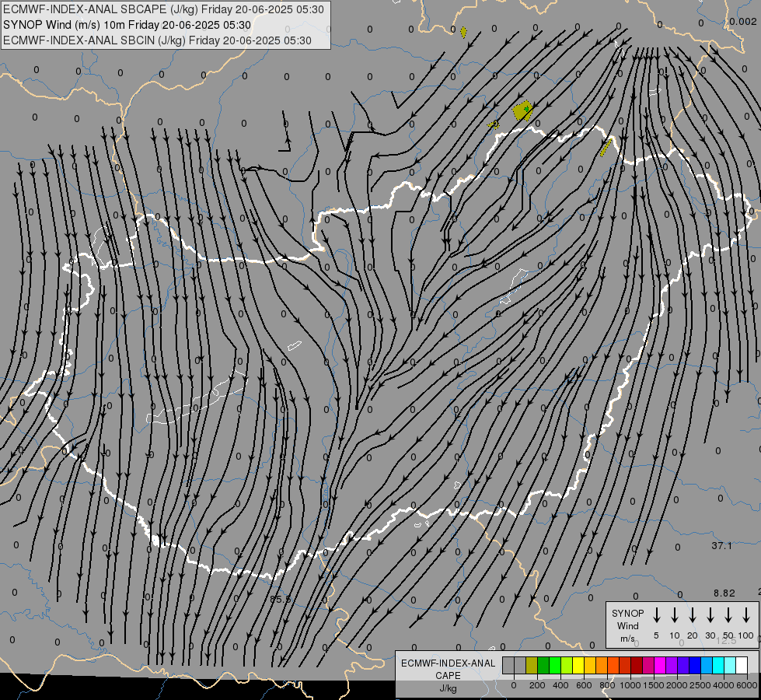
Task: Click the ECMWF-INDEX-ANAL CAPE legend label
Action: [448, 669]
